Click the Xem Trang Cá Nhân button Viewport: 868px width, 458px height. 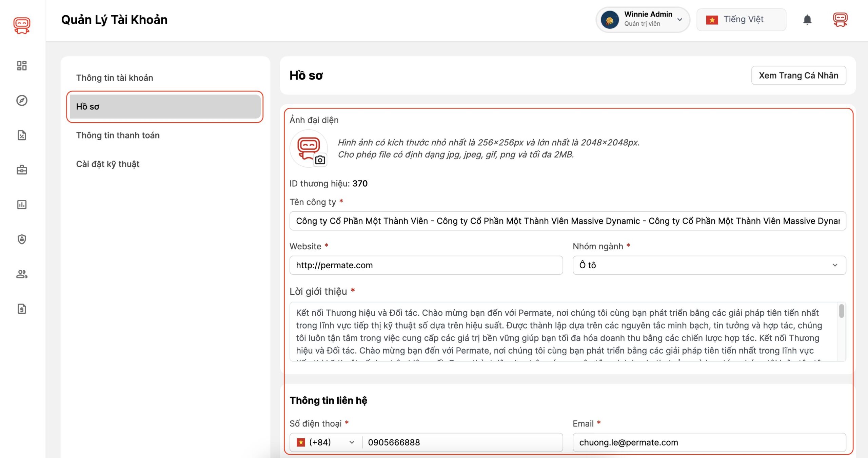pos(798,75)
